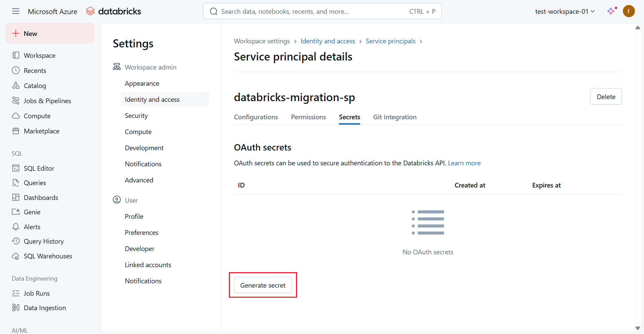The height and width of the screenshot is (334, 644).
Task: Open User Notifications settings
Action: [x=165, y=281]
